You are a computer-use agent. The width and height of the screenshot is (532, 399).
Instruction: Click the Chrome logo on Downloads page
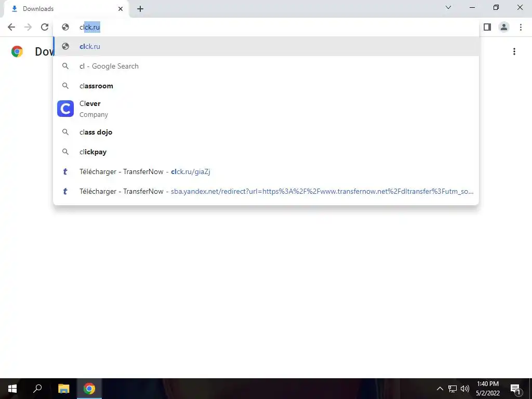[17, 51]
